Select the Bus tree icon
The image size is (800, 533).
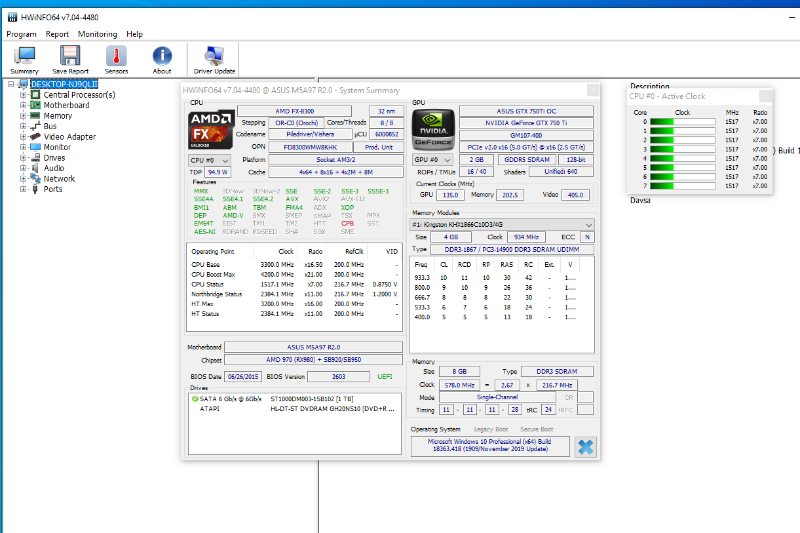point(35,126)
